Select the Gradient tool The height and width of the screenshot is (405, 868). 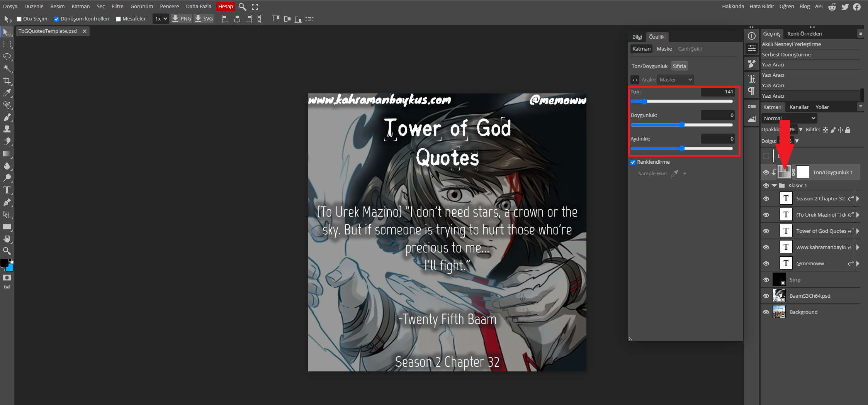7,154
